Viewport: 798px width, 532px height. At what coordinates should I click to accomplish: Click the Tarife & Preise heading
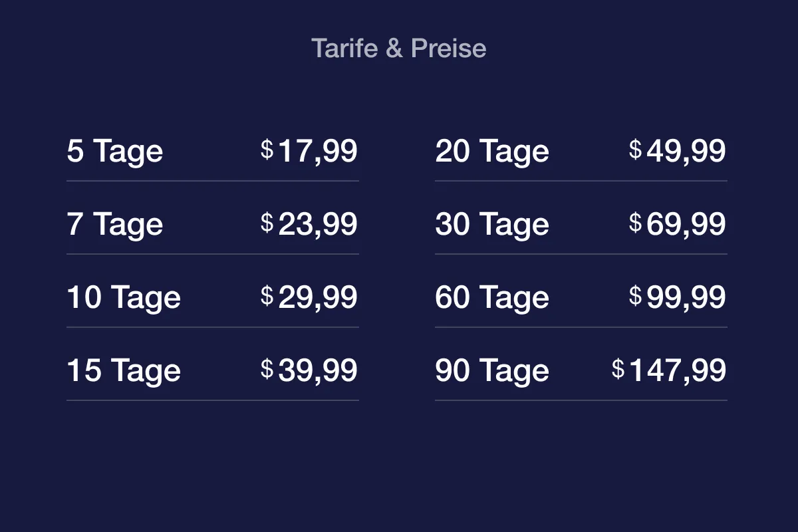click(x=399, y=49)
